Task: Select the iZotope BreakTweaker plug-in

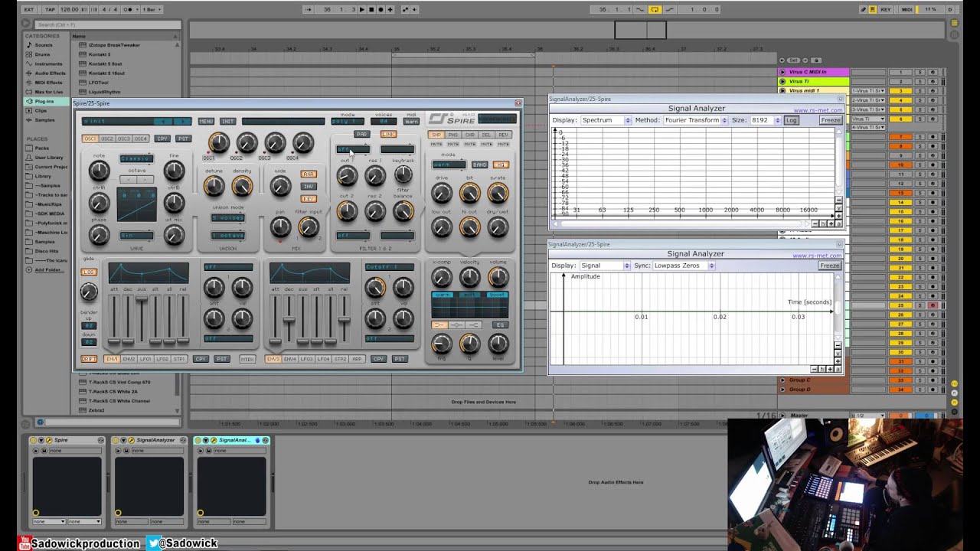Action: (x=114, y=45)
